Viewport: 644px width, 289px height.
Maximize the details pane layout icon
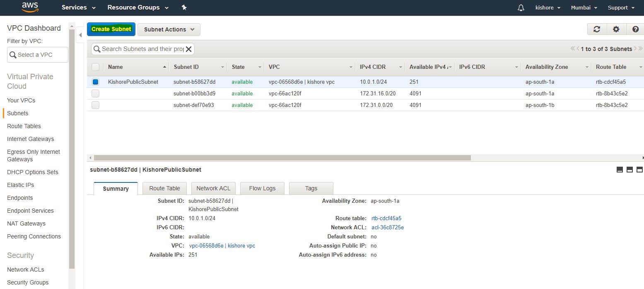click(x=639, y=170)
